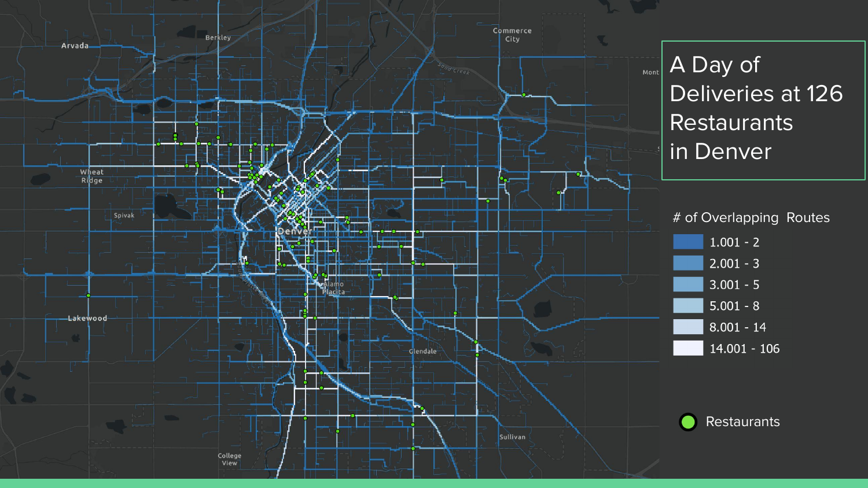Screen dimensions: 868x488
Task: Click the restaurant marker near Glendale
Action: pos(476,342)
